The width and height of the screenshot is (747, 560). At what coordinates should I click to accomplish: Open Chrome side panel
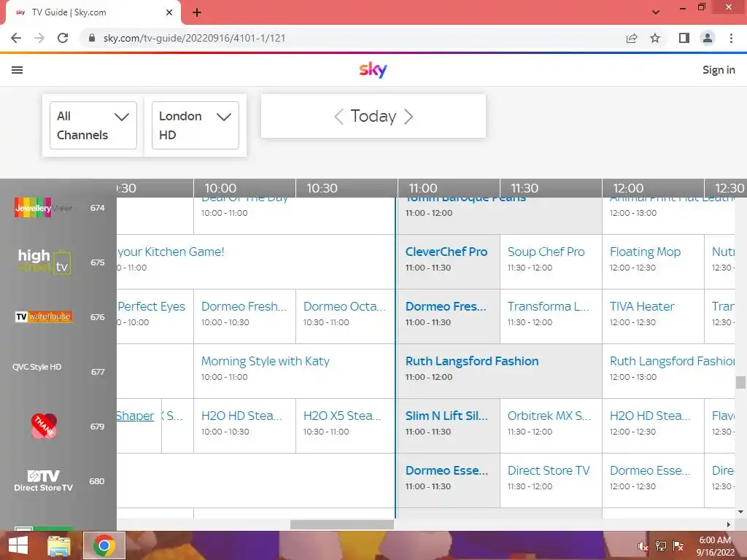click(x=684, y=38)
